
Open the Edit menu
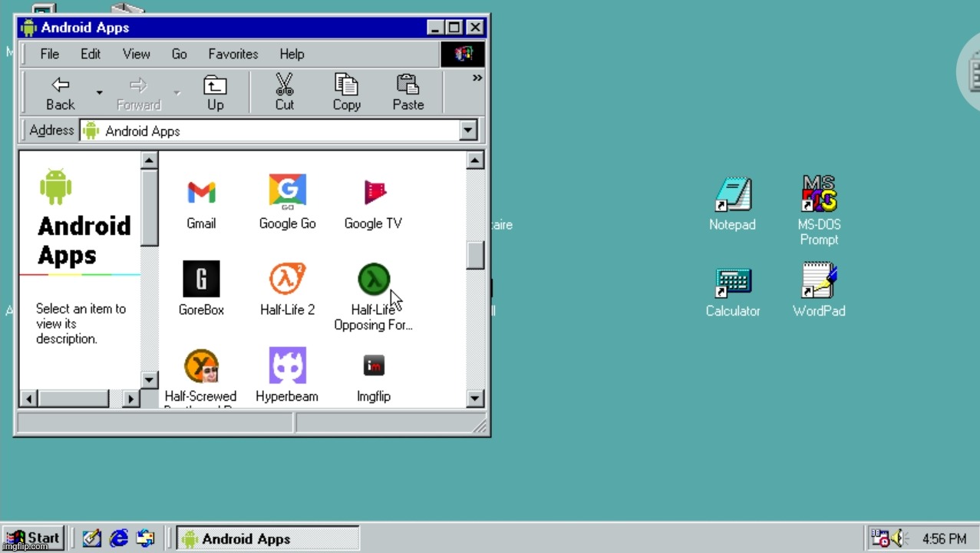(91, 54)
